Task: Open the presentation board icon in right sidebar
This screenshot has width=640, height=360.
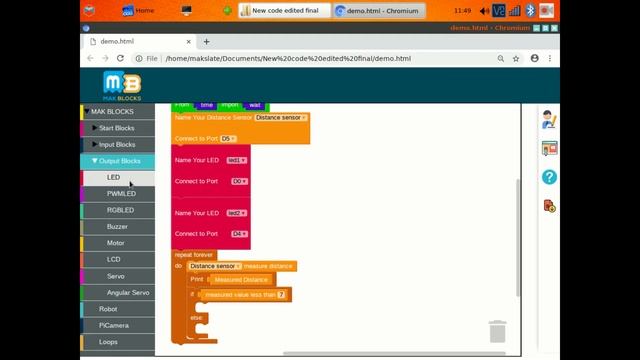Action: (x=549, y=148)
